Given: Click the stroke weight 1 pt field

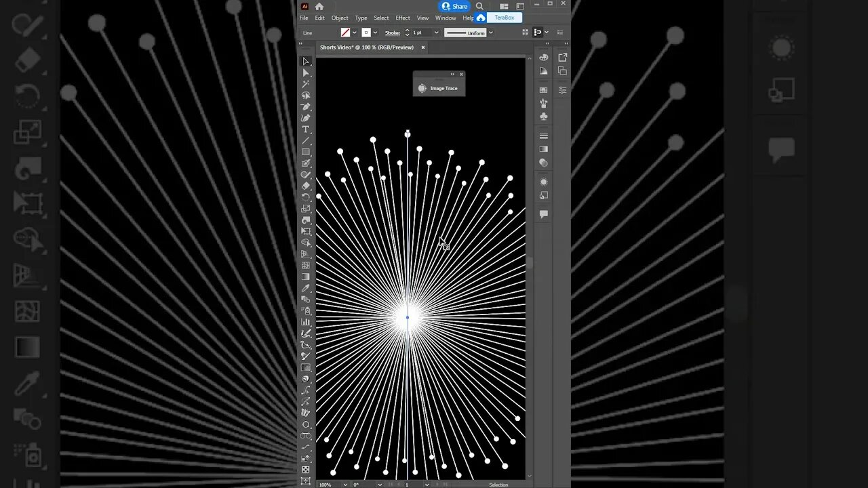Looking at the screenshot, I should [x=422, y=33].
